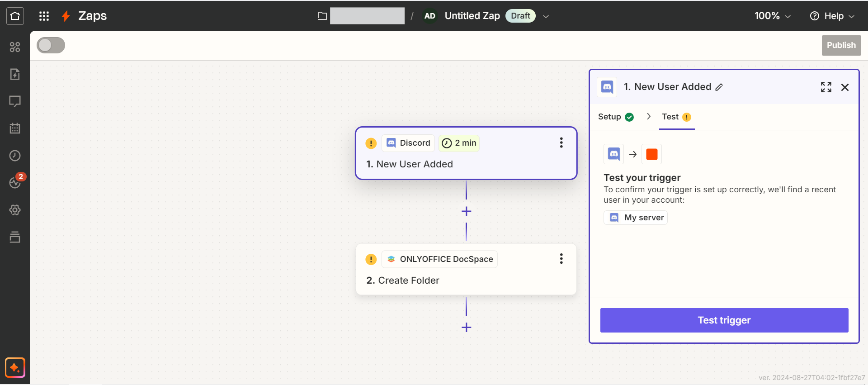Launch the AI copilot sparkle button
The image size is (868, 385).
click(x=15, y=367)
